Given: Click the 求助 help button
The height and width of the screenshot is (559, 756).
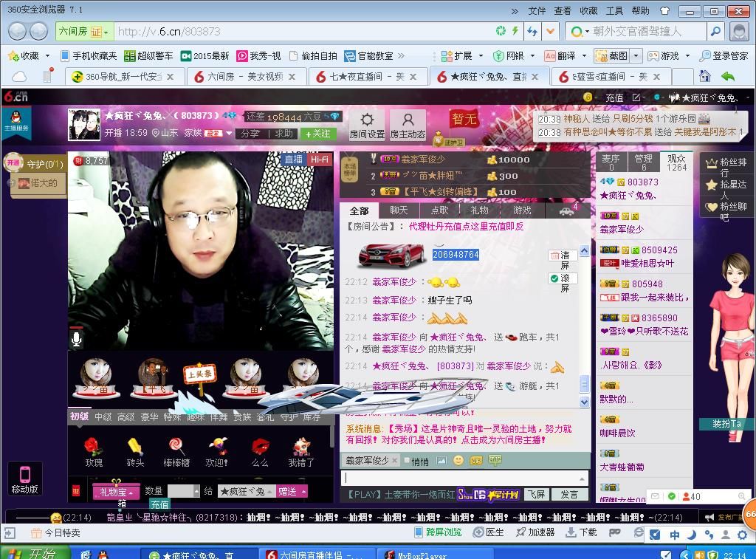Looking at the screenshot, I should point(283,134).
